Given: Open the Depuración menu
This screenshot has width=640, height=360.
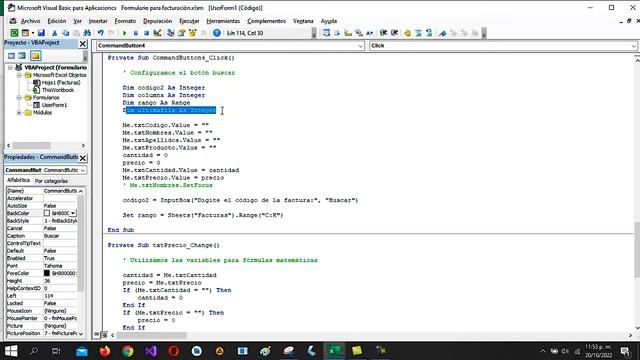Looking at the screenshot, I should coord(158,21).
